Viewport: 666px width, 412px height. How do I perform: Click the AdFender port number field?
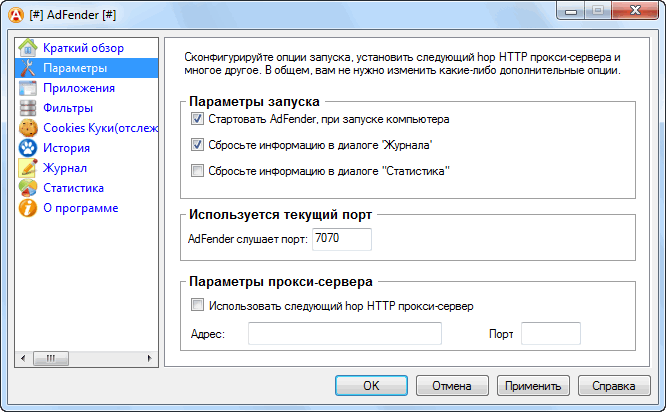point(341,239)
